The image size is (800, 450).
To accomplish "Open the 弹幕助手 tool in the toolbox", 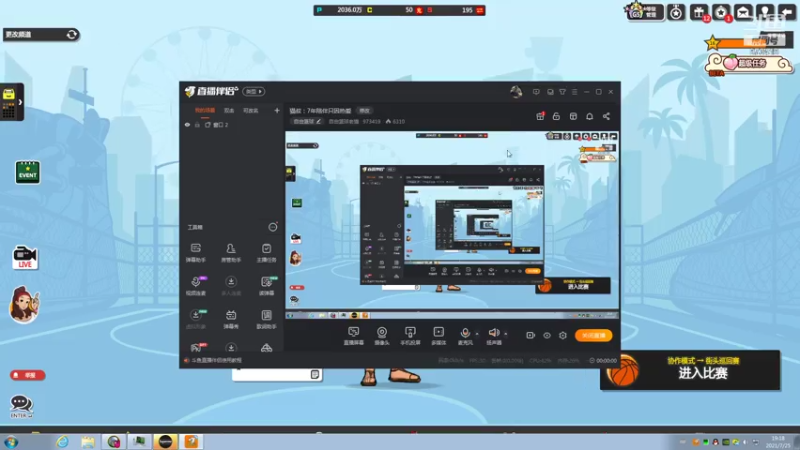I will tap(195, 253).
